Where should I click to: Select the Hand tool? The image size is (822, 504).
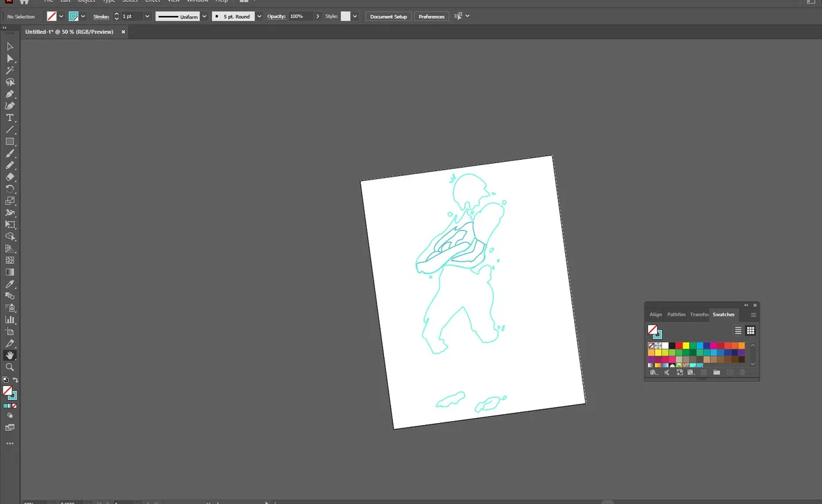click(x=10, y=355)
